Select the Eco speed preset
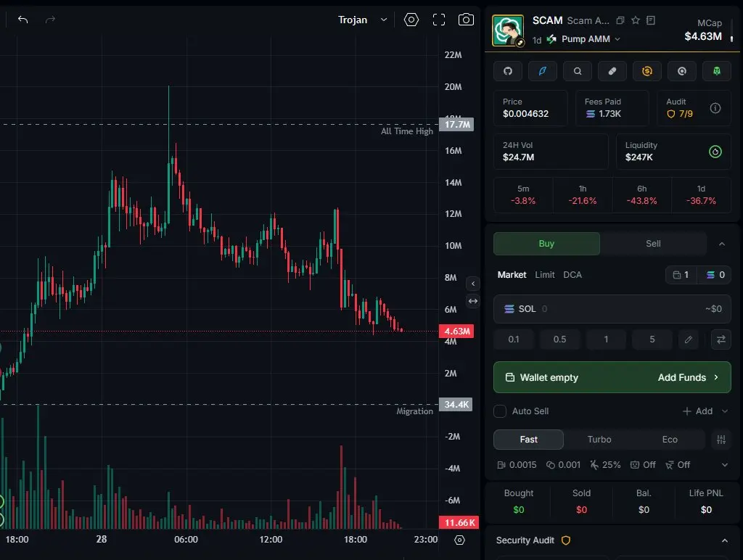Image resolution: width=743 pixels, height=560 pixels. 670,440
